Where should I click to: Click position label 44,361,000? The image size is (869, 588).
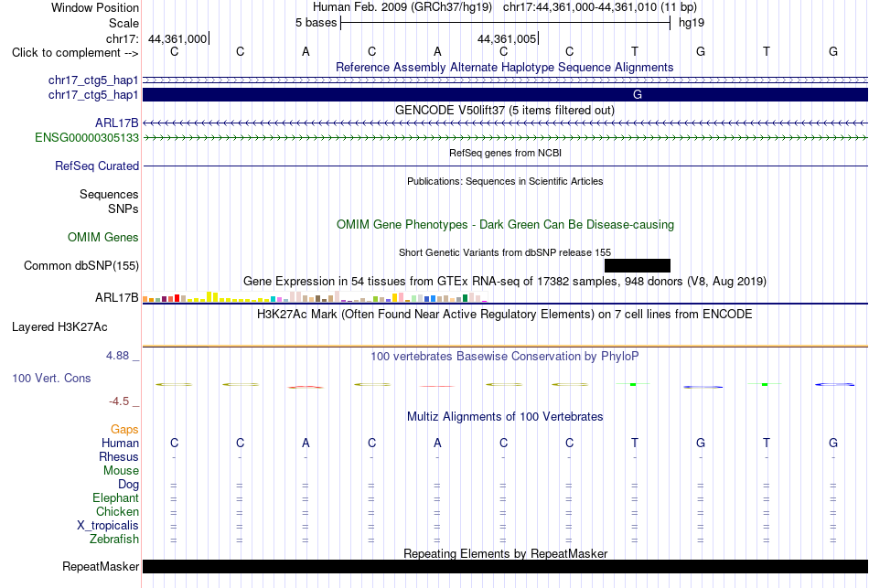pos(177,38)
